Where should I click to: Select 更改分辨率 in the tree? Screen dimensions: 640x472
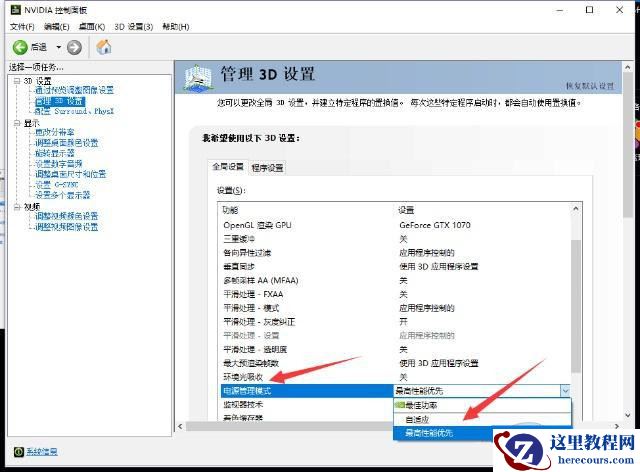click(x=55, y=132)
